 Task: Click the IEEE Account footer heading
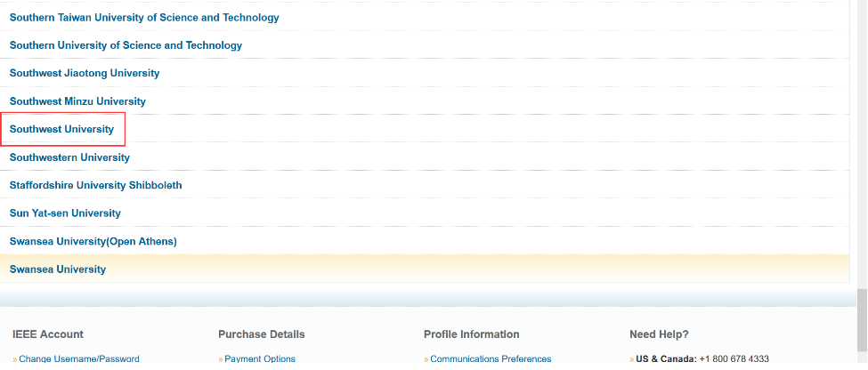tap(48, 334)
